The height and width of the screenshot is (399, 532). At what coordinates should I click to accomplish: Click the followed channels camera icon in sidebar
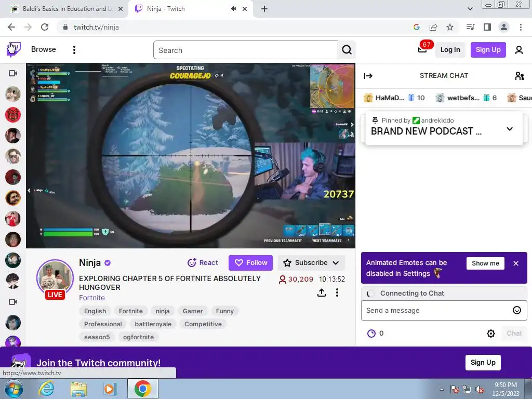pyautogui.click(x=13, y=73)
